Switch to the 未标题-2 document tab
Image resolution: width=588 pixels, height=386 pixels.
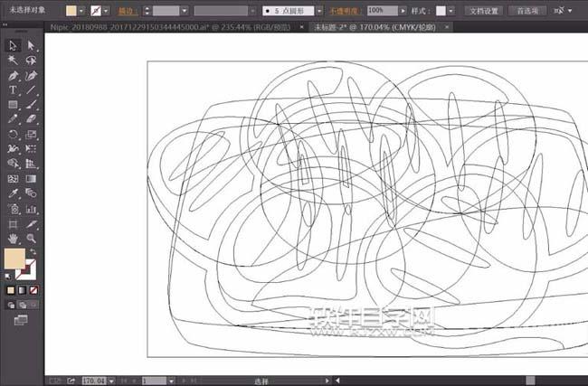(375, 27)
